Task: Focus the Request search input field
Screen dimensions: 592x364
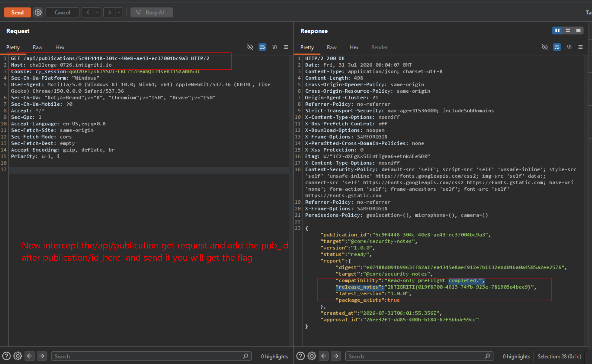Action: click(151, 356)
